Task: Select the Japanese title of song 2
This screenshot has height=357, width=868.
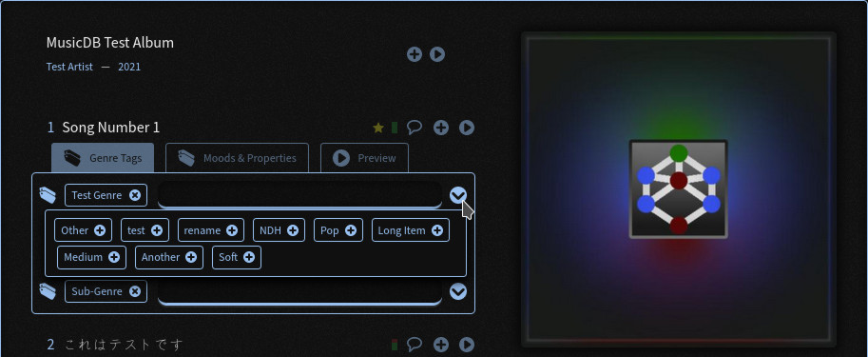Action: 124,345
